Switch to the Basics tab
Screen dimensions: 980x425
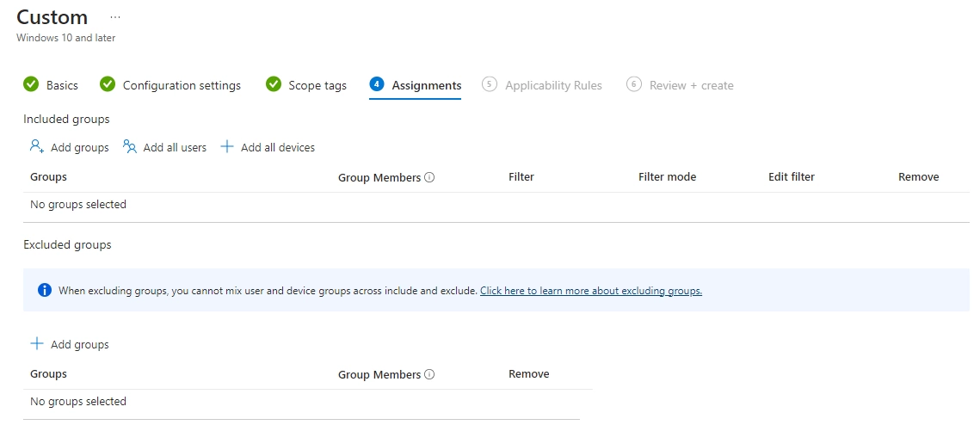point(62,85)
